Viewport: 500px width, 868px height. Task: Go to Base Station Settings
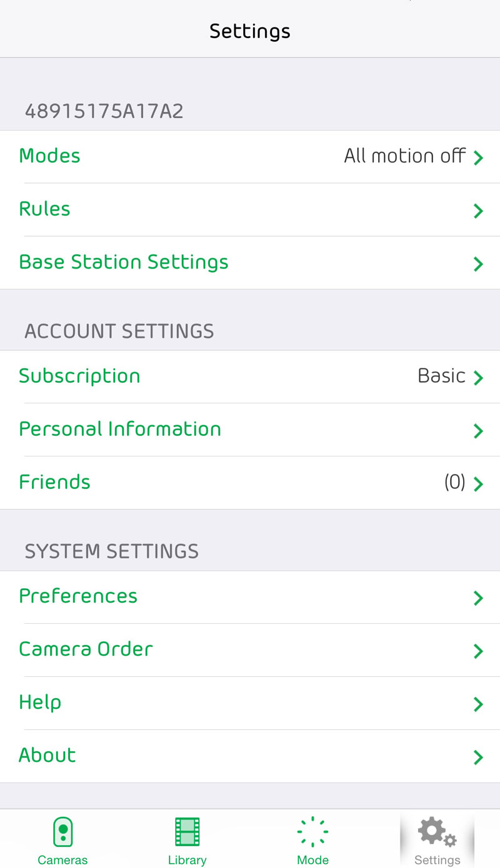pos(124,262)
